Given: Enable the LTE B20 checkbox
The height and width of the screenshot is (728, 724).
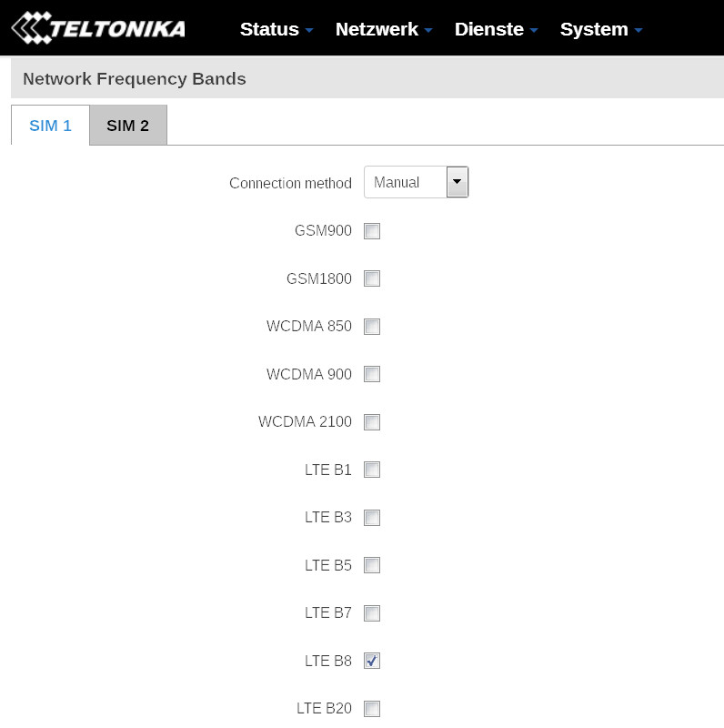Looking at the screenshot, I should click(x=372, y=709).
